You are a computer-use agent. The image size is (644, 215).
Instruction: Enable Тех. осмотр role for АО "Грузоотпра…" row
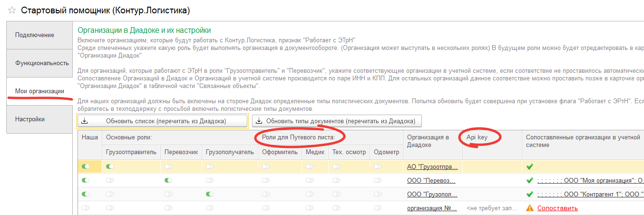click(x=337, y=167)
